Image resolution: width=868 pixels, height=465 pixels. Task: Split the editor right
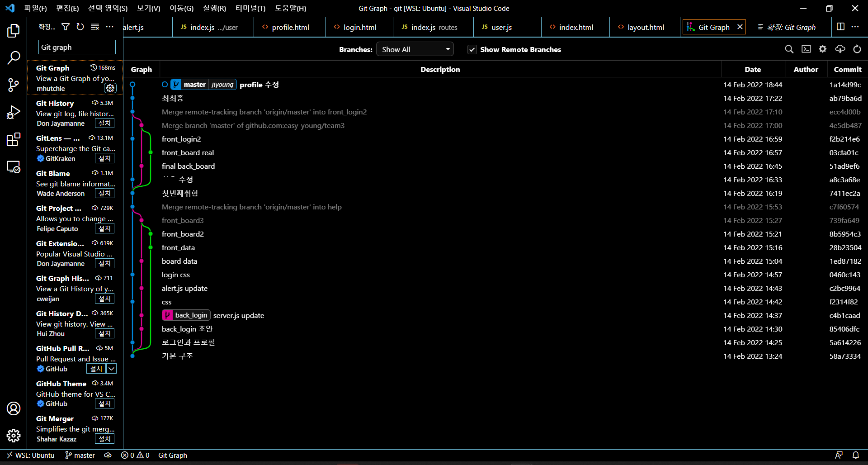click(840, 27)
